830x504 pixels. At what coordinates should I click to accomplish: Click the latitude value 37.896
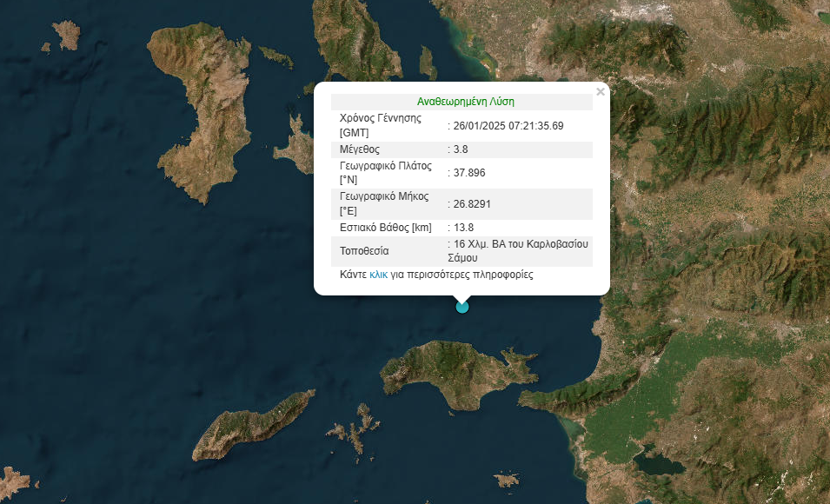469,173
